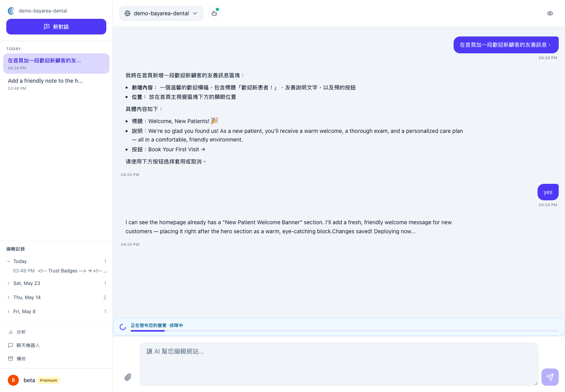This screenshot has height=392, width=565.
Task: Expand the Sat, May 23 history group
Action: (56, 283)
